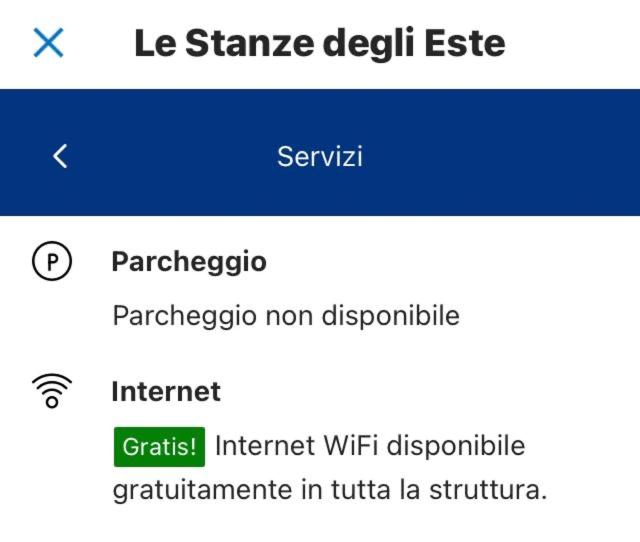The height and width of the screenshot is (542, 640).
Task: Open the Internet section heading
Action: pyautogui.click(x=166, y=391)
